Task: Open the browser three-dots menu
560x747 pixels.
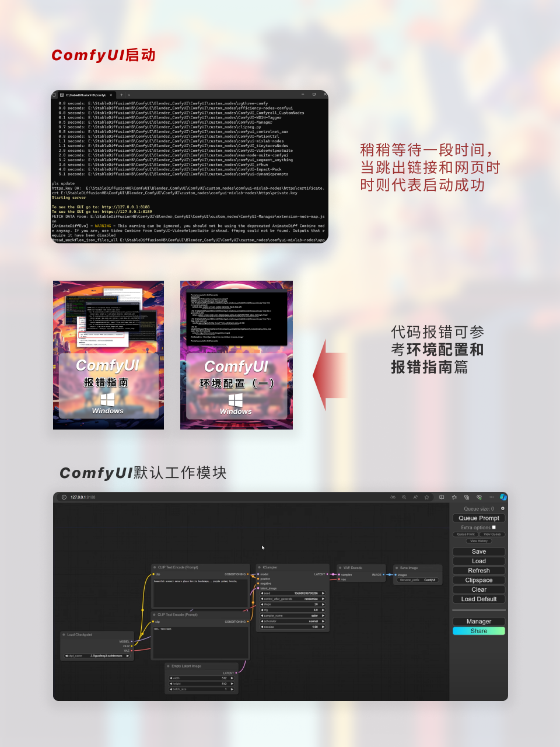Action: coord(492,497)
